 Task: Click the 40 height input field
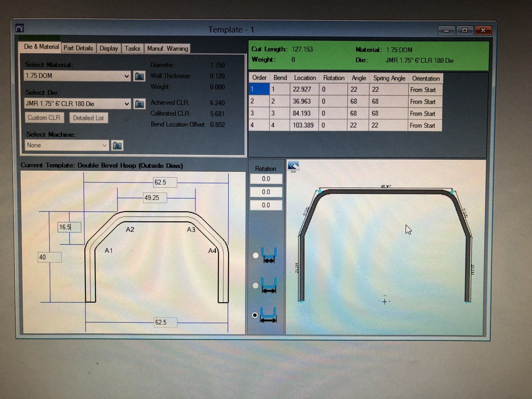[50, 257]
